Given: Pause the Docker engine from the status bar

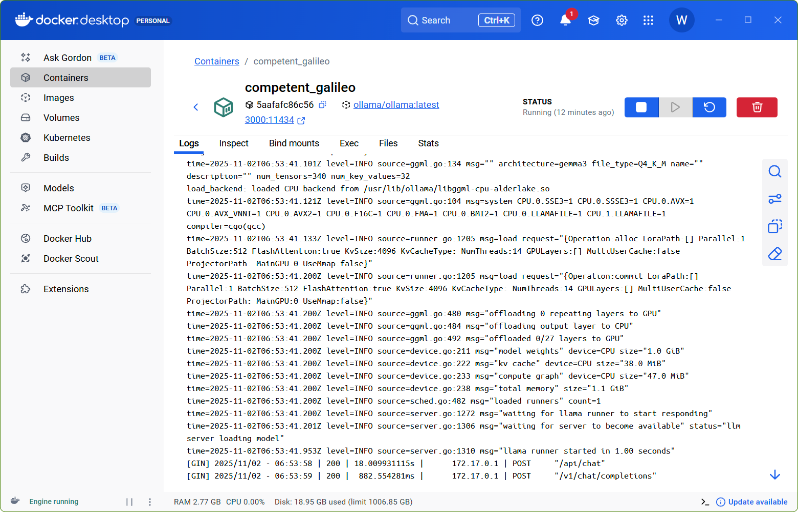Looking at the screenshot, I should pos(129,501).
